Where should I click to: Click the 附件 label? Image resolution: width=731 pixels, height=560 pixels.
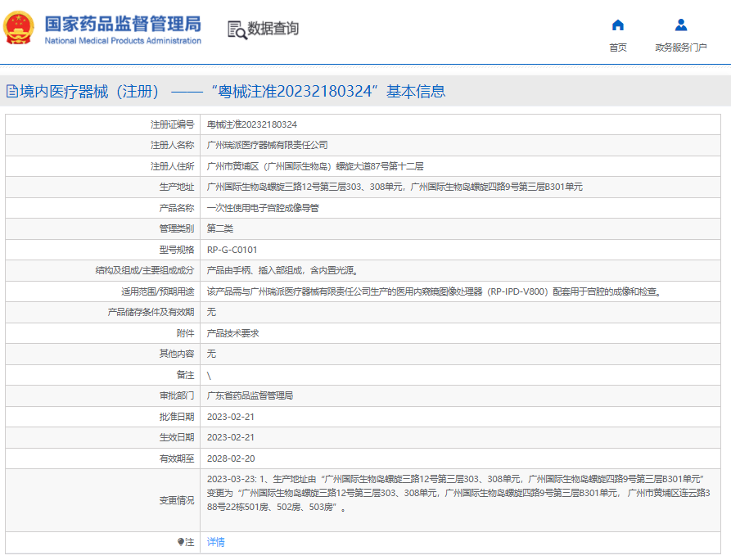[185, 333]
